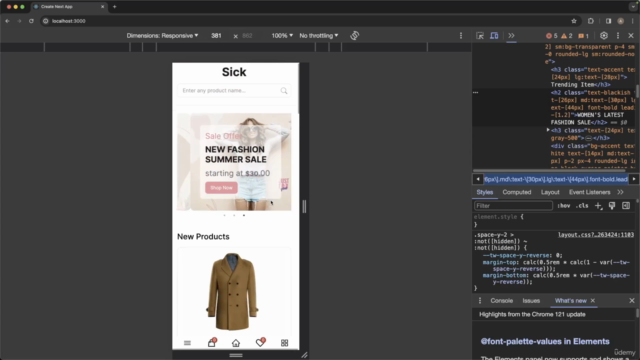Open DevTools settings gear
Screen dimensions: 640x360
point(604,36)
